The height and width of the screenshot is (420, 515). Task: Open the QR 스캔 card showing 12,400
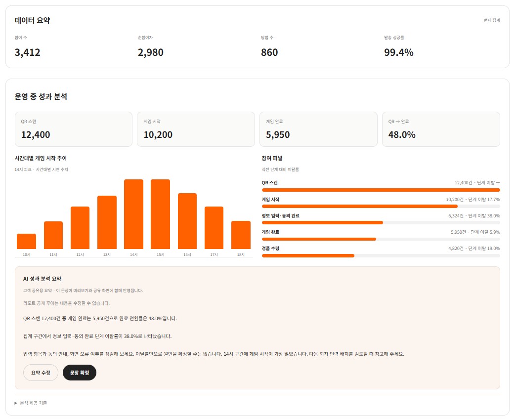[x=74, y=129]
